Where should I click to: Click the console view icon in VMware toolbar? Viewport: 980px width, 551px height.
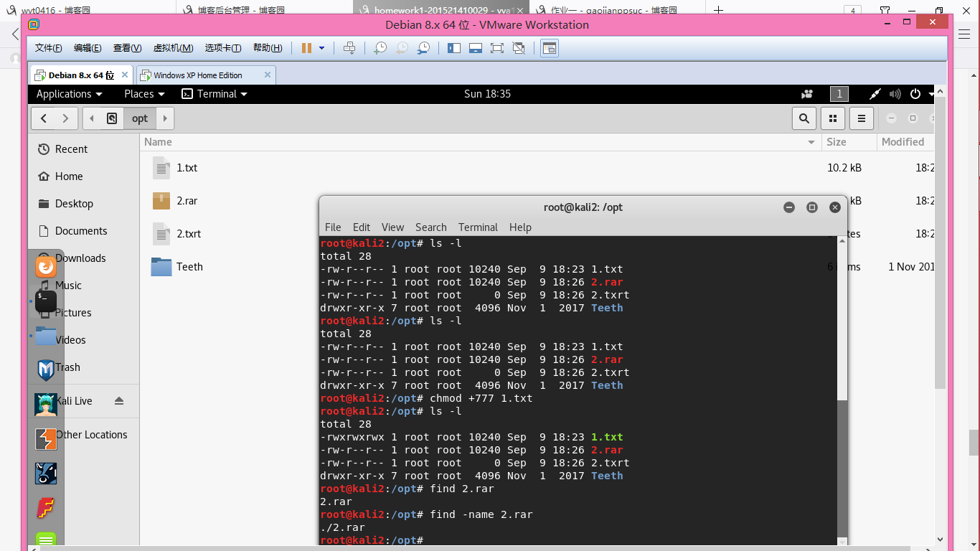[x=549, y=48]
